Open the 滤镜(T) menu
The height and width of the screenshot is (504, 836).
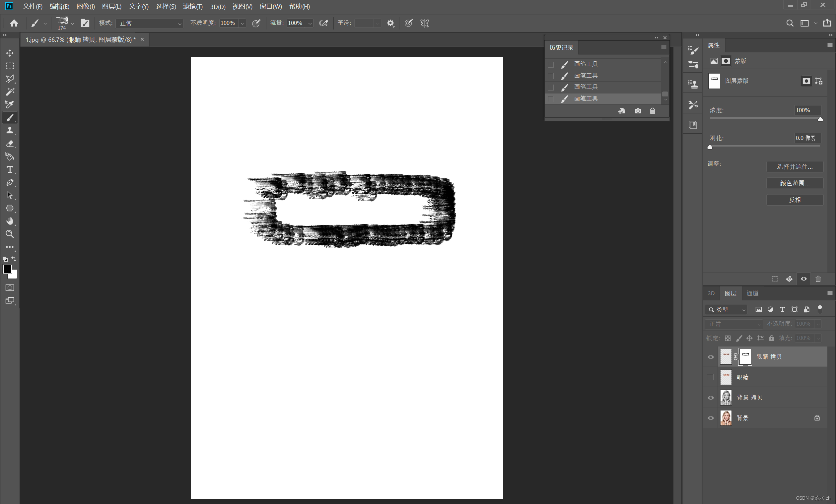[193, 6]
